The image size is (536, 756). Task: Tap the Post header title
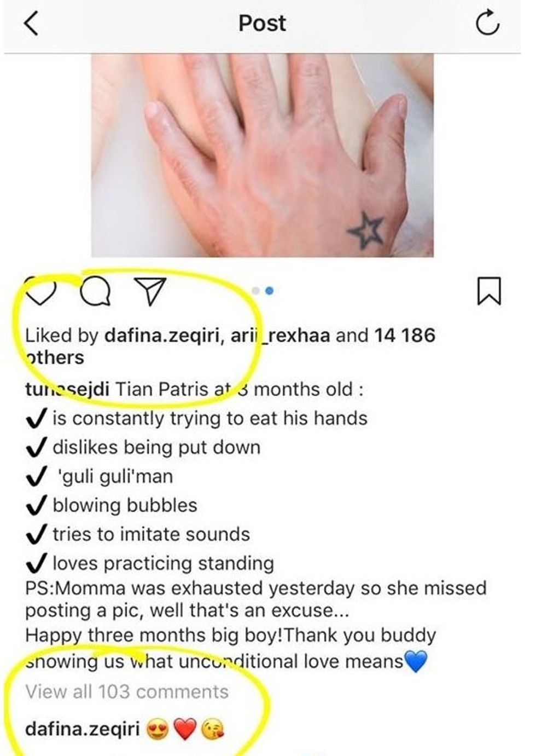[x=262, y=23]
